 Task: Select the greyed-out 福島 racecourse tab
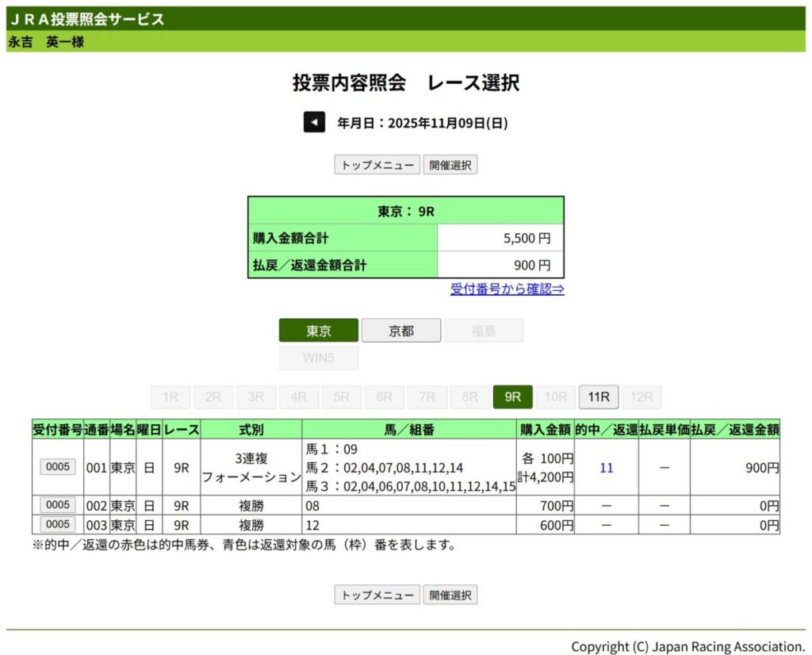tap(484, 331)
